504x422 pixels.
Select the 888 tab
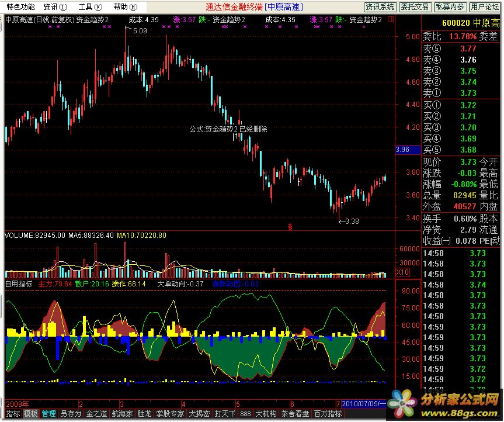[245, 414]
